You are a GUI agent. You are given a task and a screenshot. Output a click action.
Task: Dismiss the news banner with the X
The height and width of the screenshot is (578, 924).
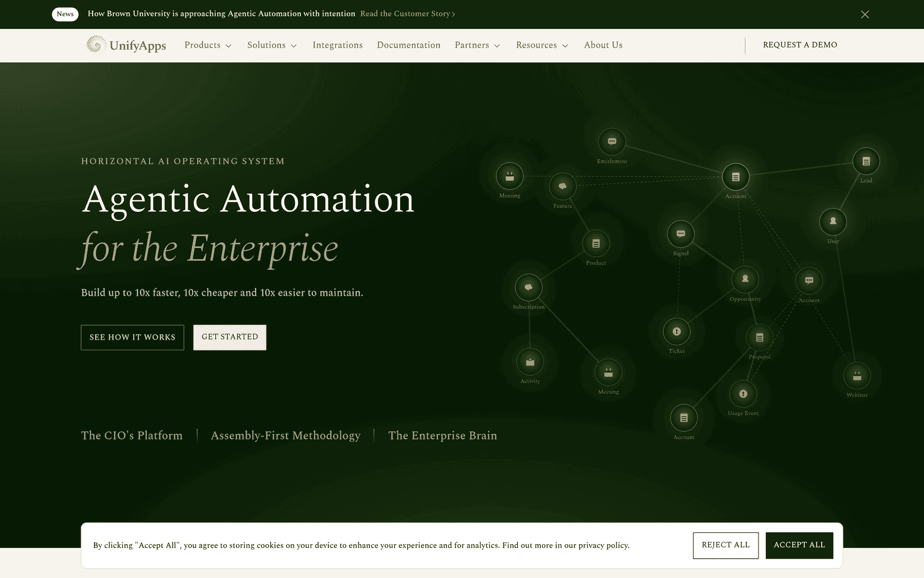point(865,14)
